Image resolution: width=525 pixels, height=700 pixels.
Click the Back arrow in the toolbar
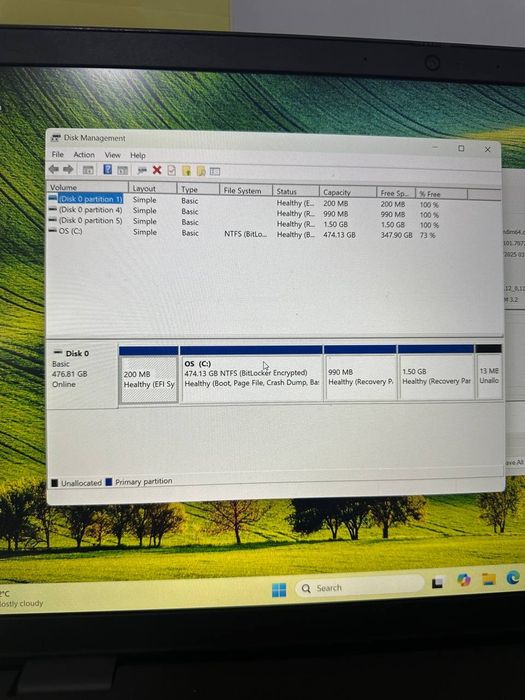pyautogui.click(x=54, y=169)
